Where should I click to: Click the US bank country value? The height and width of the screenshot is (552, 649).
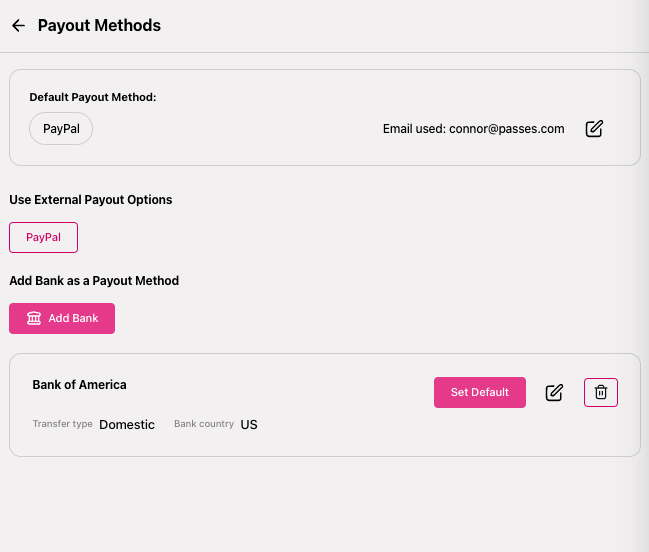(x=249, y=425)
